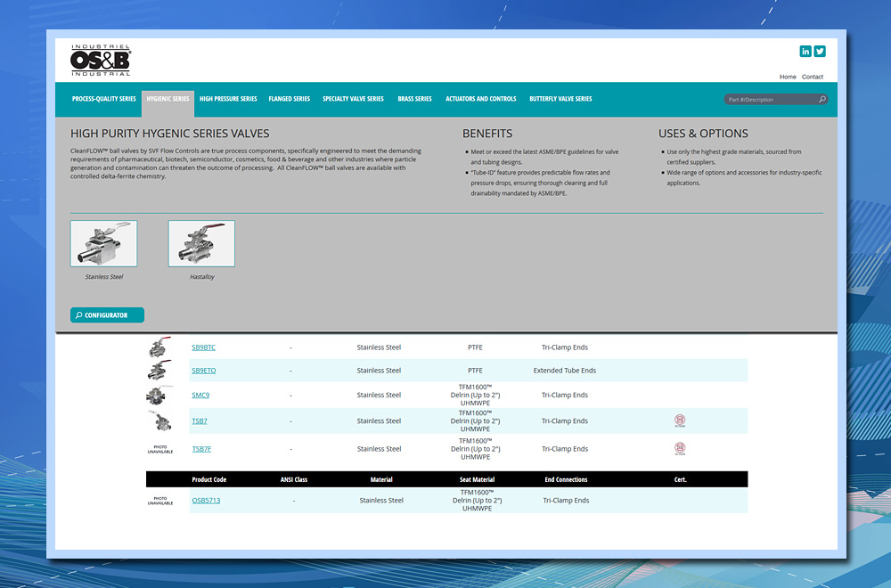The width and height of the screenshot is (891, 588).
Task: Focus the Part #/Description search field
Action: pyautogui.click(x=776, y=100)
